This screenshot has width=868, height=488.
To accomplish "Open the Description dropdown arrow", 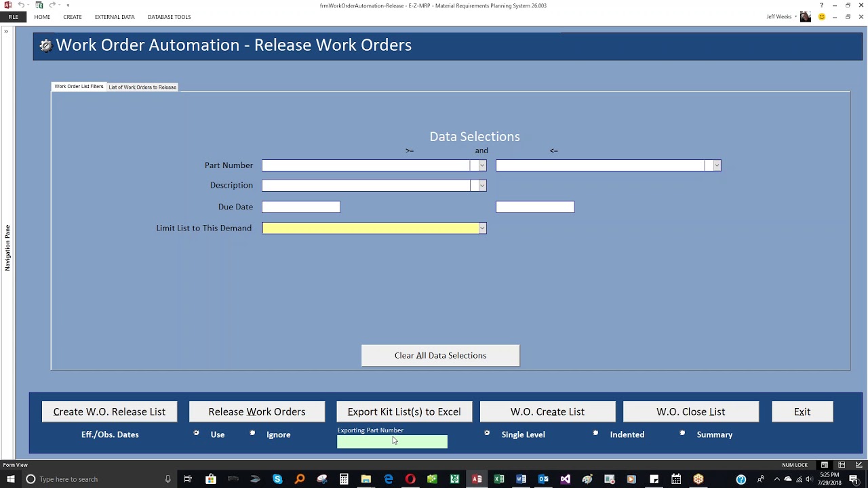I will [x=482, y=186].
